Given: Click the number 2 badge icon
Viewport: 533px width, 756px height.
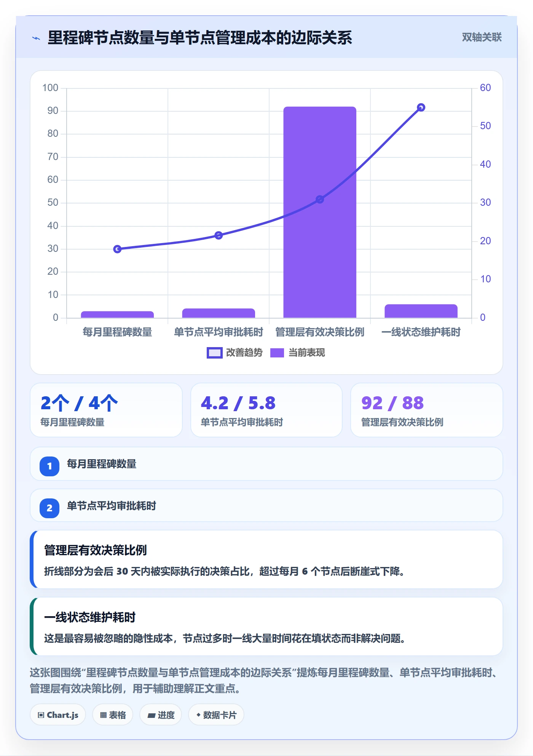Looking at the screenshot, I should (x=49, y=508).
